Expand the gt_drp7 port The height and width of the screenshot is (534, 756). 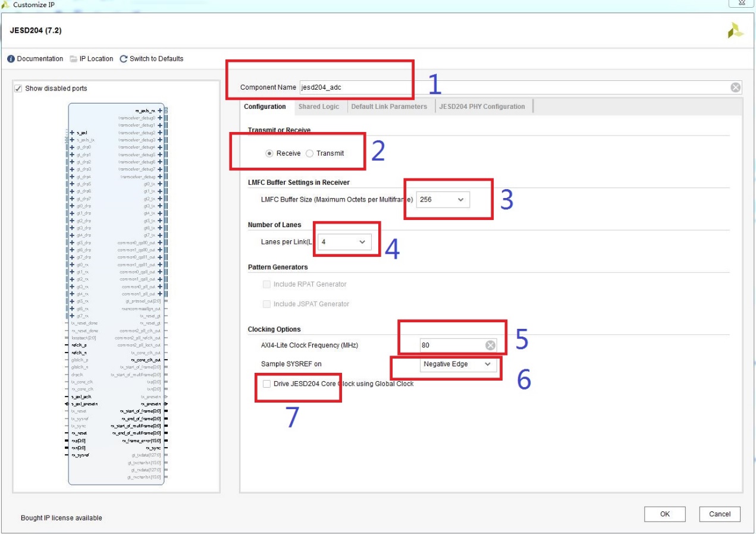pos(72,199)
